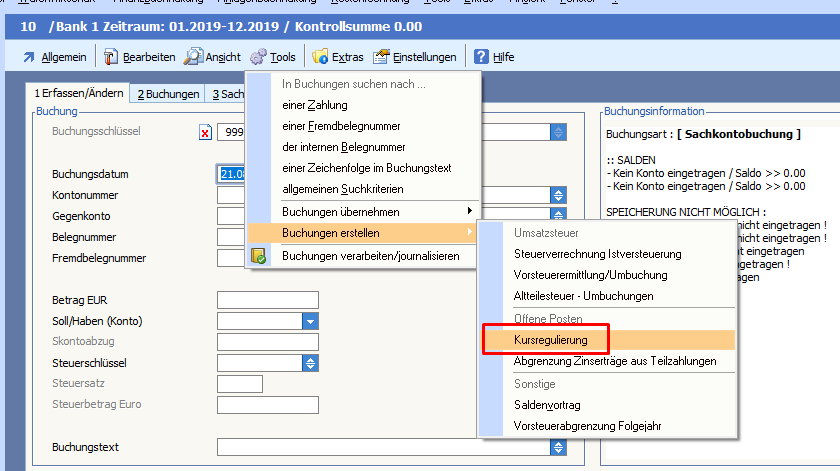Click the Betrag EUR input field
The image size is (840, 471).
[x=267, y=300]
